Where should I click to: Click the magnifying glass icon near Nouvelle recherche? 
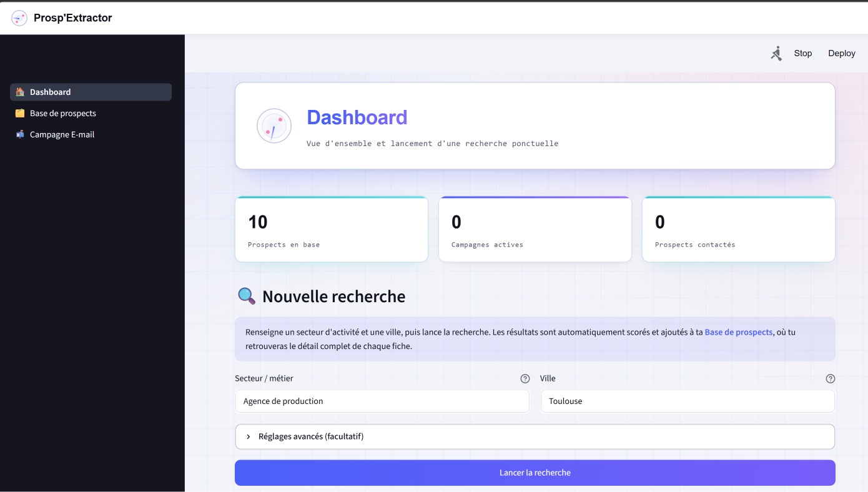tap(247, 296)
